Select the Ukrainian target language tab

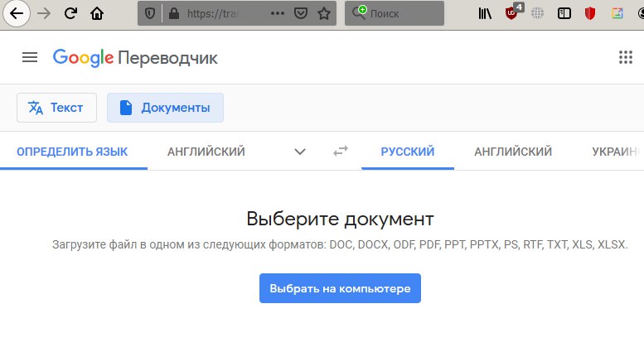click(617, 152)
